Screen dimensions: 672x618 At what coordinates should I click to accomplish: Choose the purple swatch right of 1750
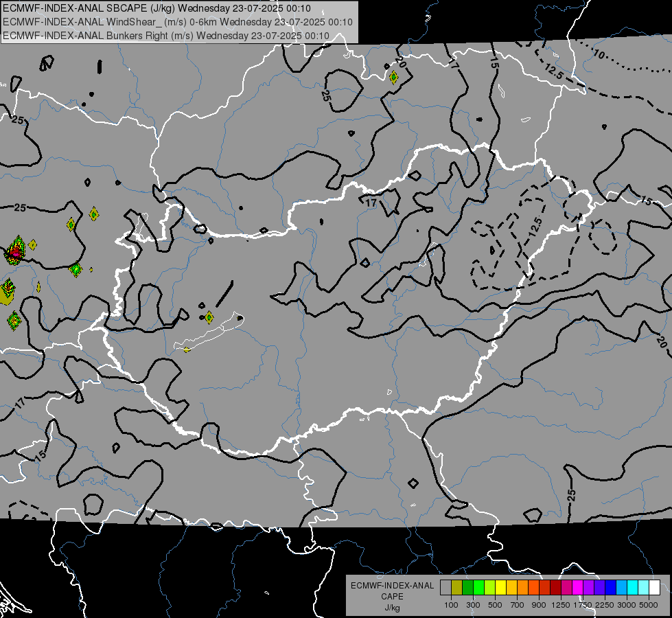pyautogui.click(x=589, y=587)
